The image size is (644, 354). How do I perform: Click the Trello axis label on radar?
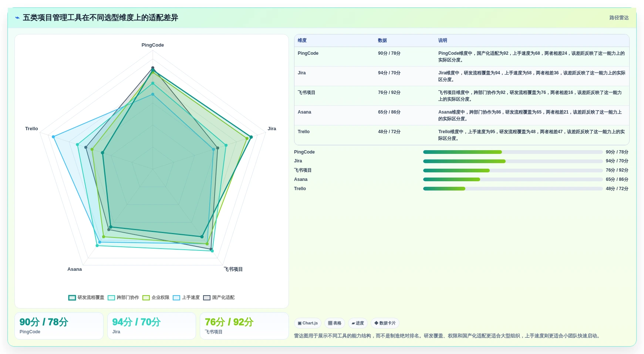pos(31,129)
